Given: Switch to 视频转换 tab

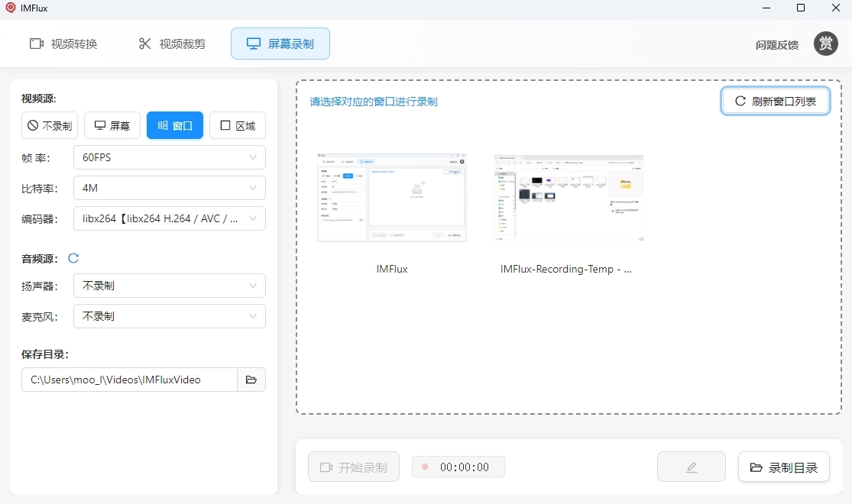Looking at the screenshot, I should pyautogui.click(x=63, y=44).
